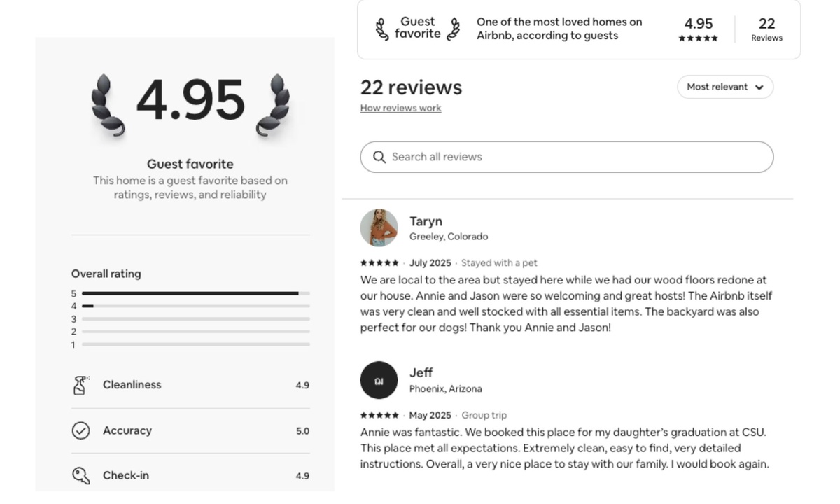Click the chevron in the sort dropdown

pos(759,87)
